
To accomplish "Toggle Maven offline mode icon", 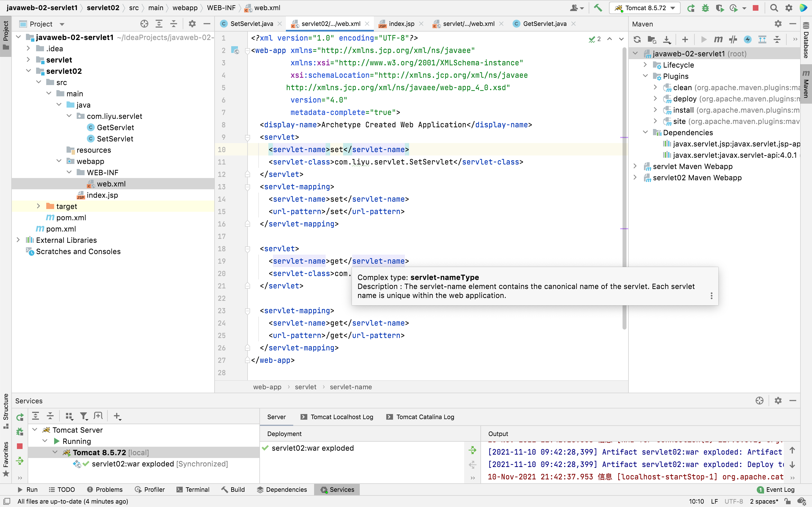I will pos(733,39).
